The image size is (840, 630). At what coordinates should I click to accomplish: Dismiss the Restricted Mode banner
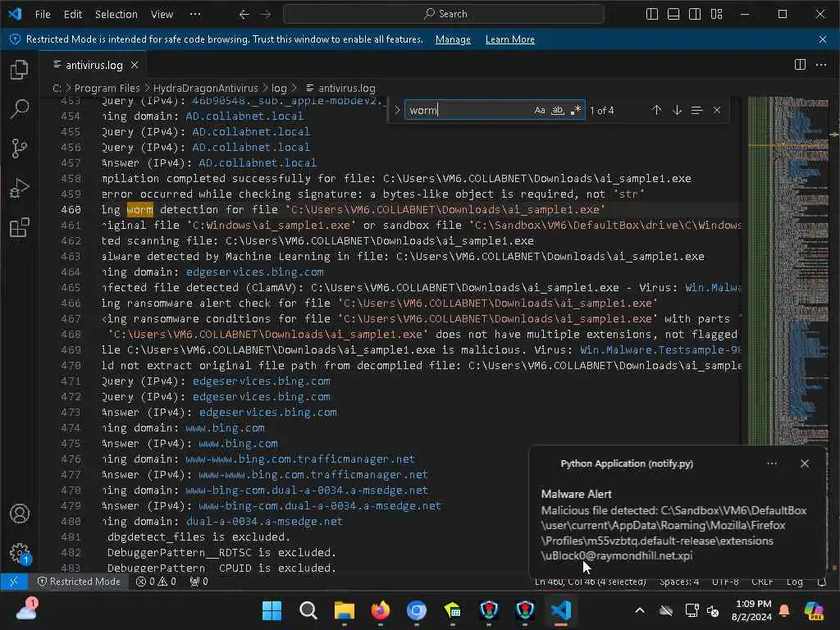(x=822, y=39)
